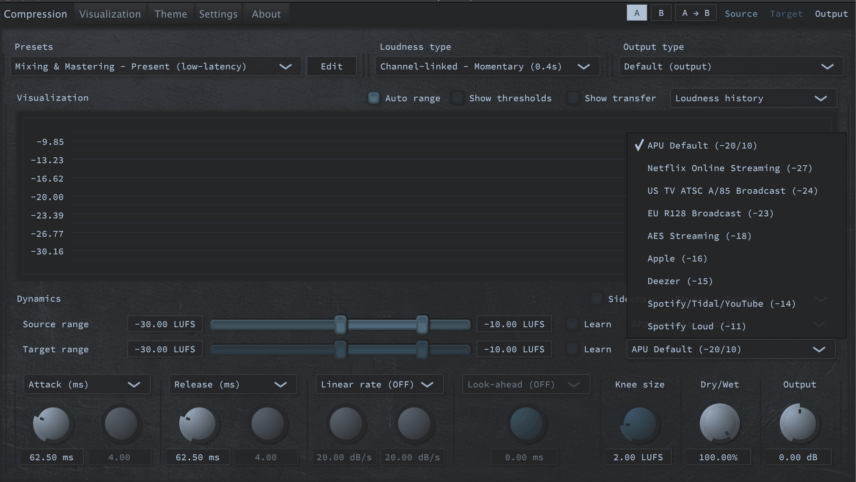856x482 pixels.
Task: Click the Dry/Wet knob
Action: [720, 423]
